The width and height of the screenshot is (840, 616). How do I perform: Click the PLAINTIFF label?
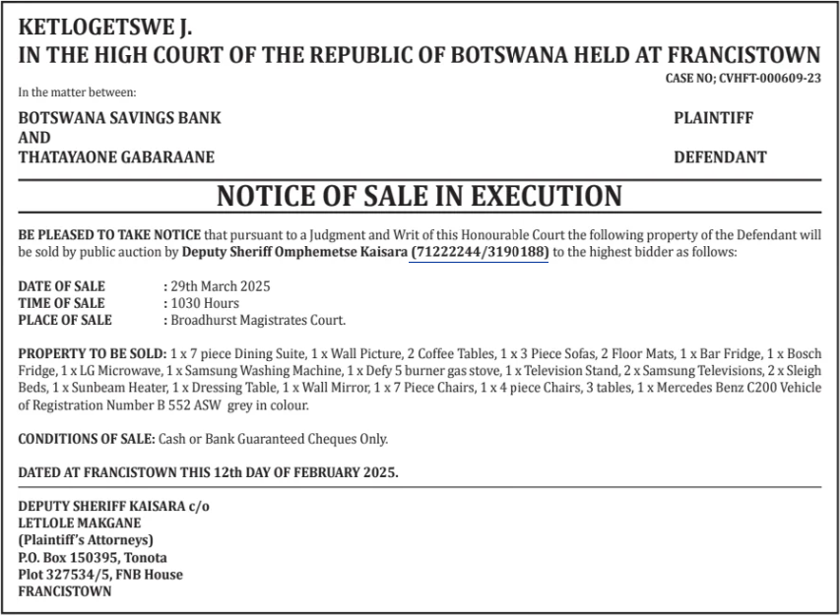point(714,118)
